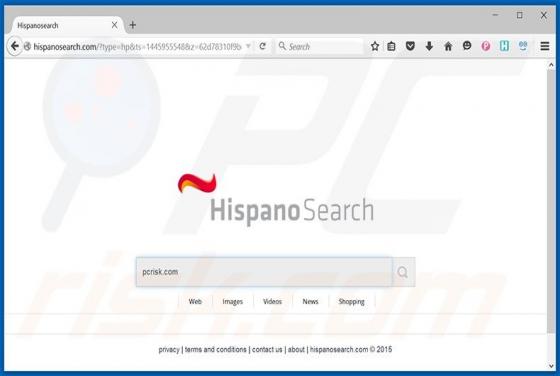Open the URL history dropdown arrow
The width and height of the screenshot is (560, 376).
tap(248, 46)
